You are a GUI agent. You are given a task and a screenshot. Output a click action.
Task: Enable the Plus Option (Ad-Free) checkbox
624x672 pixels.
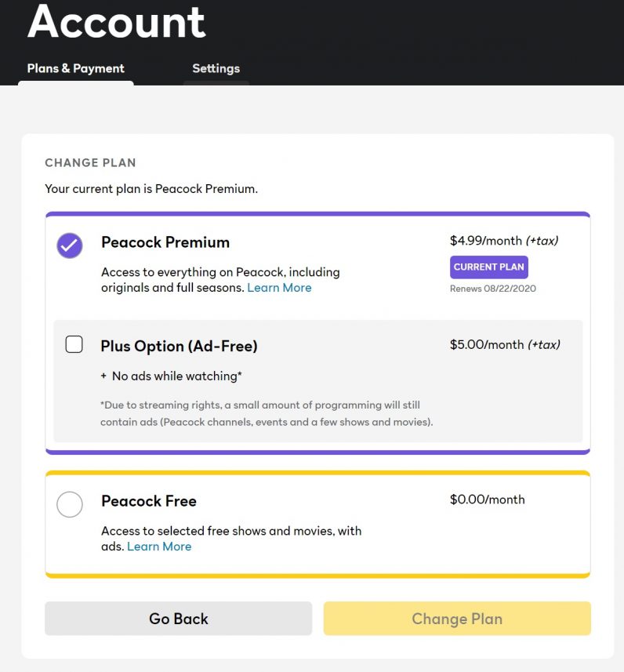coord(74,344)
